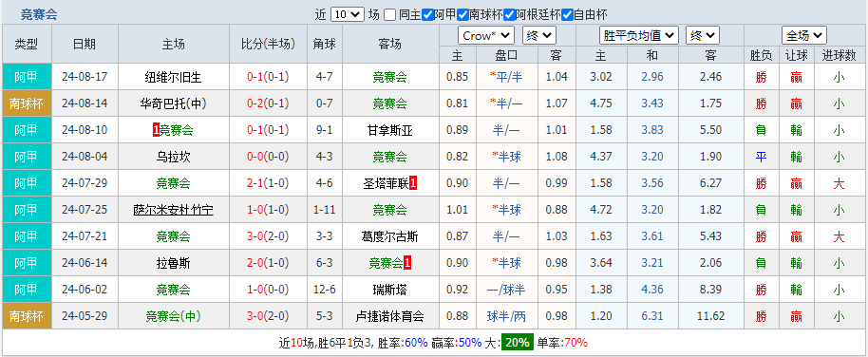The height and width of the screenshot is (357, 868).
Task: Select the date cell 24-08-04
Action: pyautogui.click(x=85, y=157)
